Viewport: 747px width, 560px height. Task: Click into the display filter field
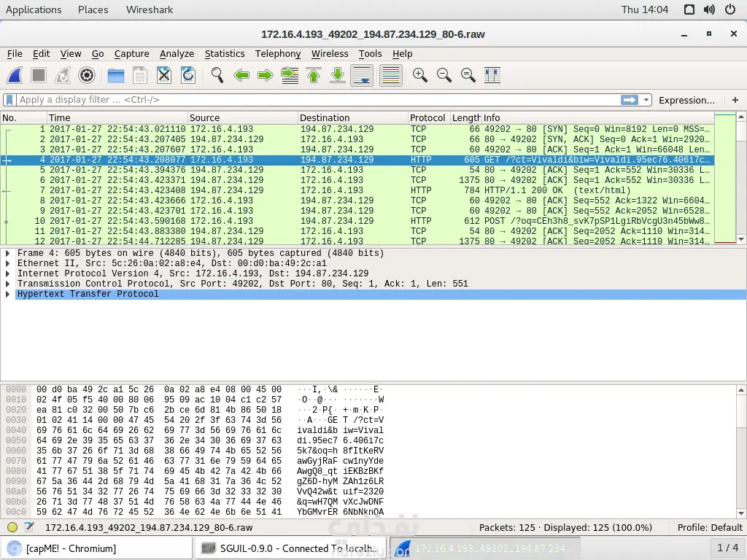tap(318, 100)
